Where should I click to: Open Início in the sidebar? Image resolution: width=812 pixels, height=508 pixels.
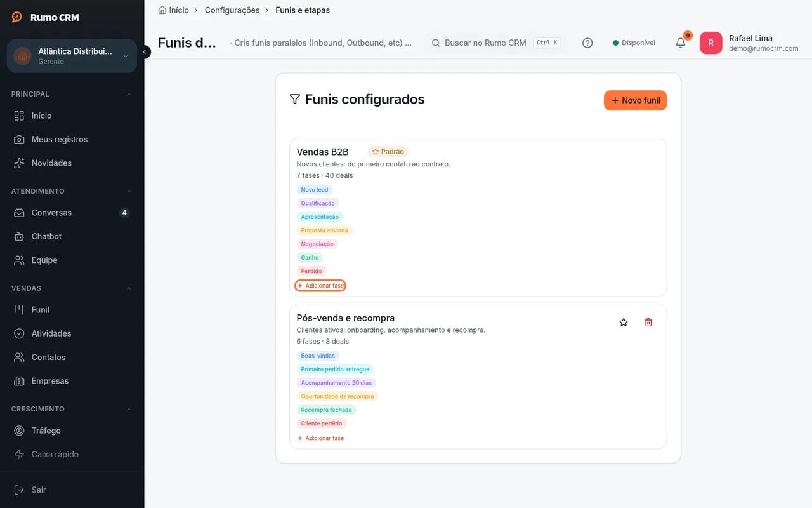coord(72,116)
